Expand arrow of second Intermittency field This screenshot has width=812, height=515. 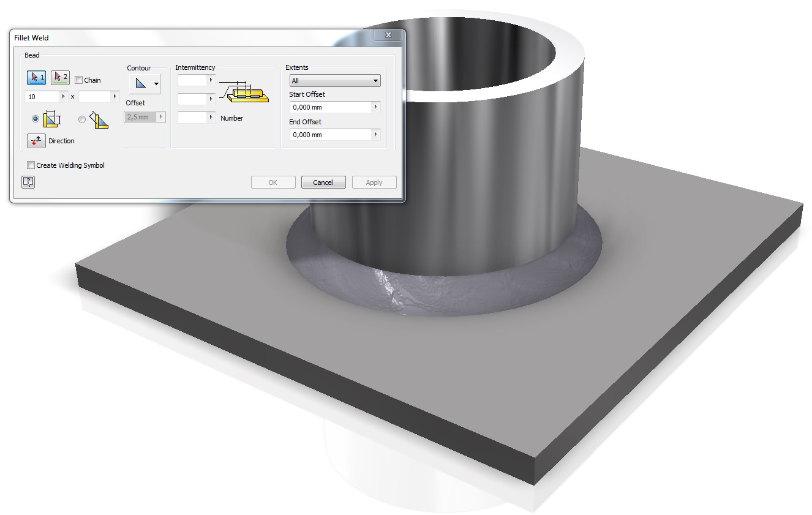(x=212, y=99)
